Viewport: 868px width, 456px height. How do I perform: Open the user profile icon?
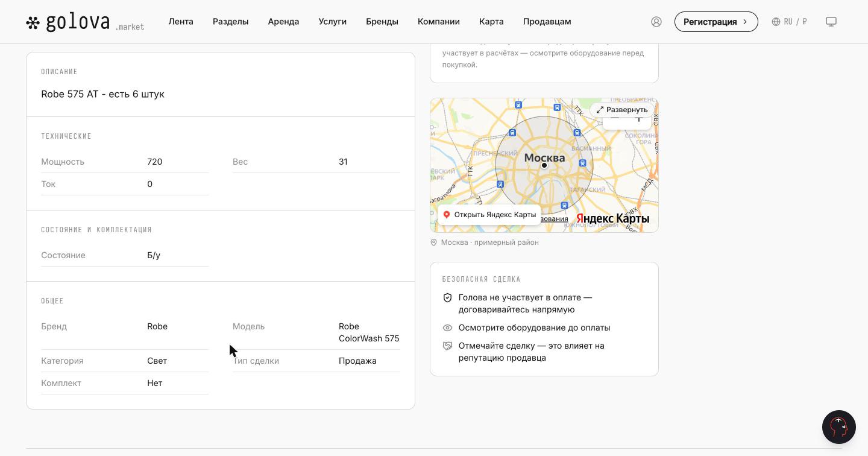(656, 22)
